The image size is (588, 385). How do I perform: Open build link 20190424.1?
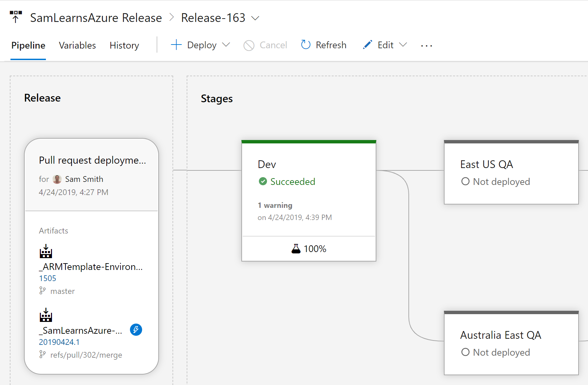pos(59,342)
